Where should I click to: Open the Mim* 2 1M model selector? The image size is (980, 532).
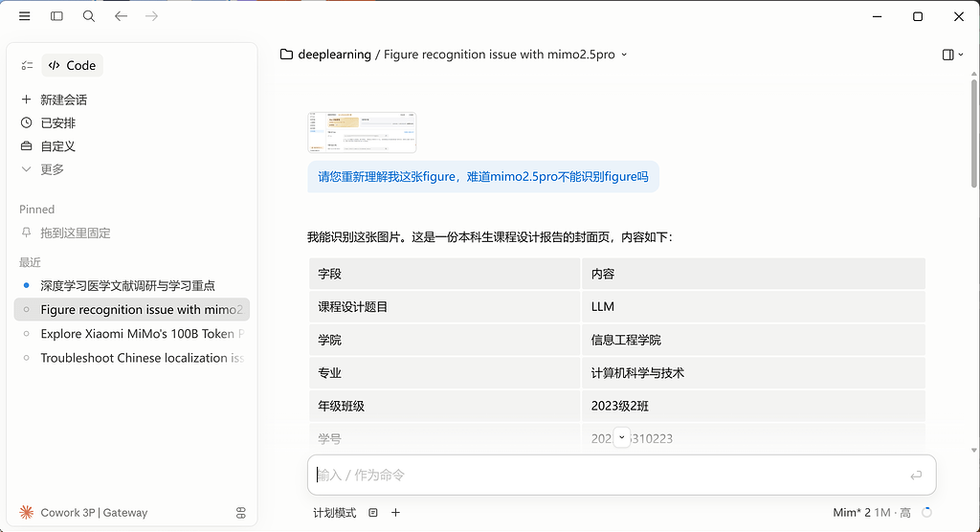[871, 513]
